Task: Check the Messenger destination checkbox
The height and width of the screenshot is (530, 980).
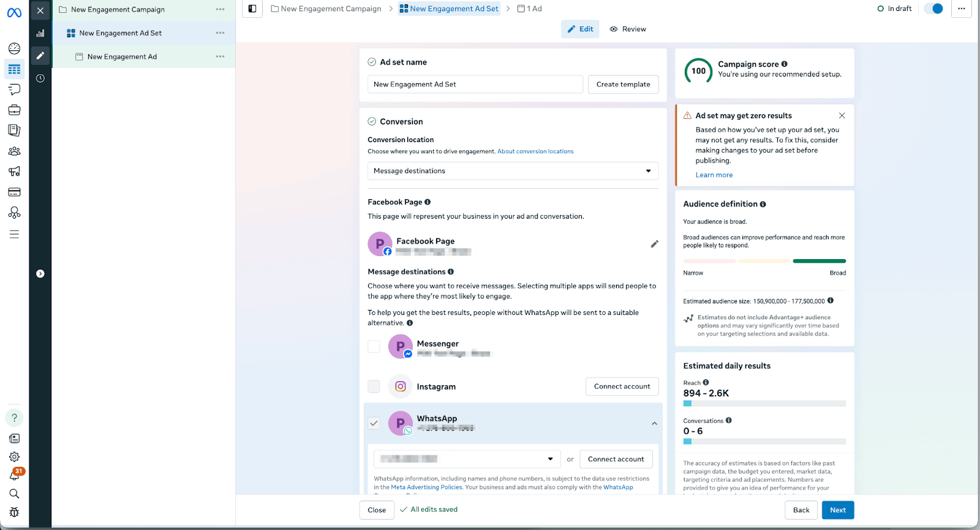Action: pyautogui.click(x=374, y=347)
